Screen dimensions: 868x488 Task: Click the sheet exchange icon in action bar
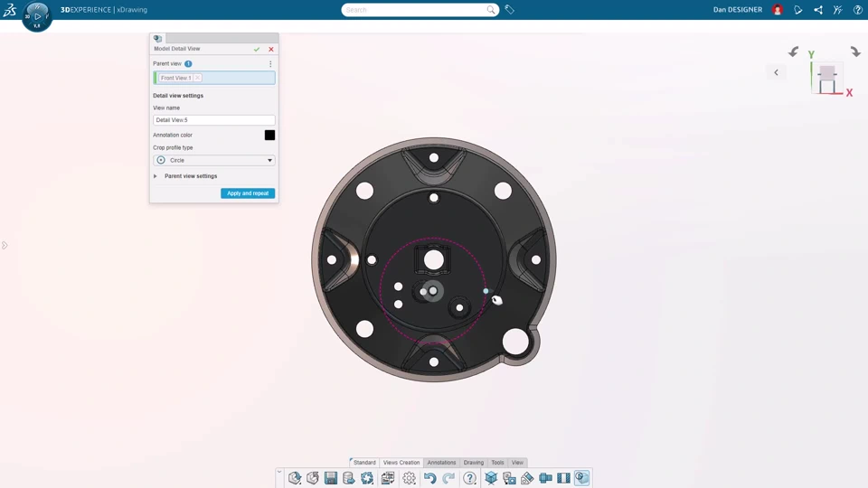coord(388,478)
